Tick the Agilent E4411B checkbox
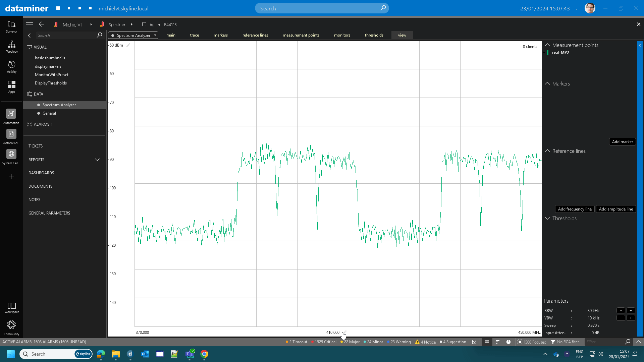The image size is (644, 362). 144,24
